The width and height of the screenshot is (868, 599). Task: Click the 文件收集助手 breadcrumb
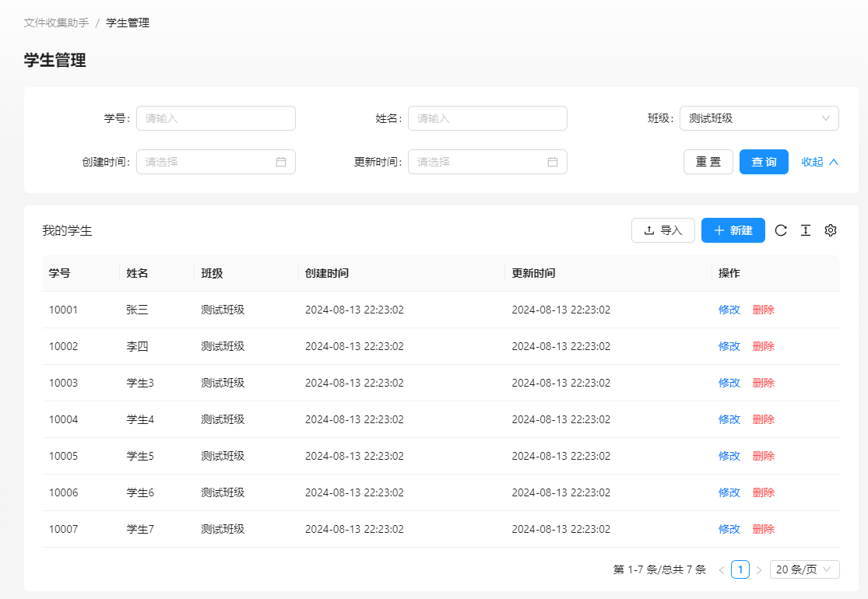pos(56,23)
